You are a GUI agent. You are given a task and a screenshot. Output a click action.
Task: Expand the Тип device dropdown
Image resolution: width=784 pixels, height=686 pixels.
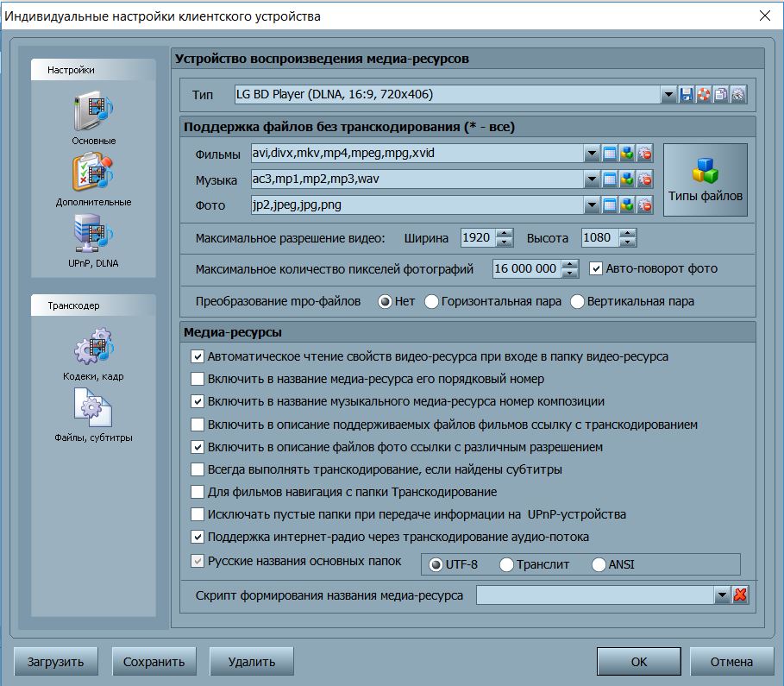[x=668, y=94]
